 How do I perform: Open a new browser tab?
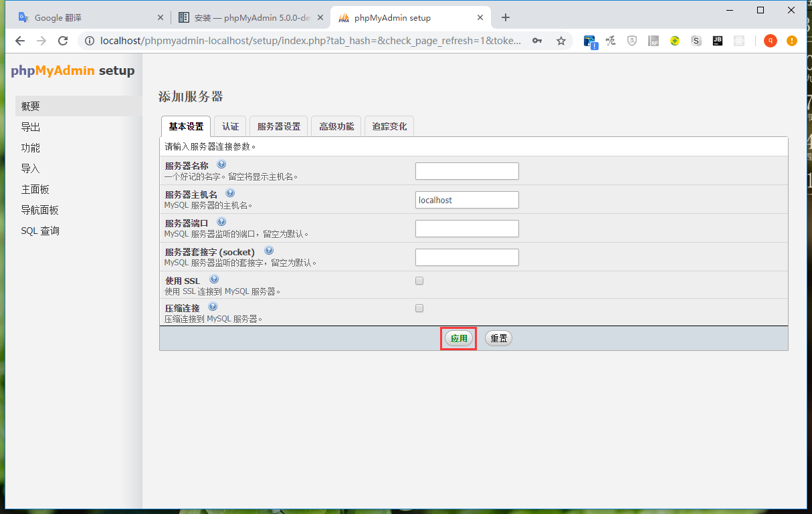tap(506, 17)
